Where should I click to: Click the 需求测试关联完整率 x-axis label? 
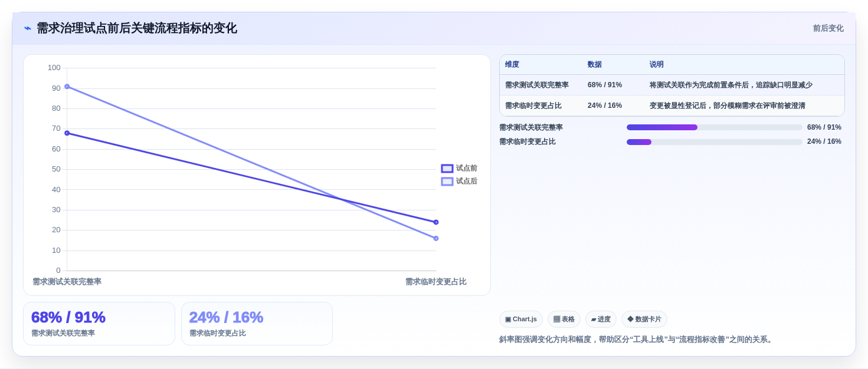tap(67, 282)
